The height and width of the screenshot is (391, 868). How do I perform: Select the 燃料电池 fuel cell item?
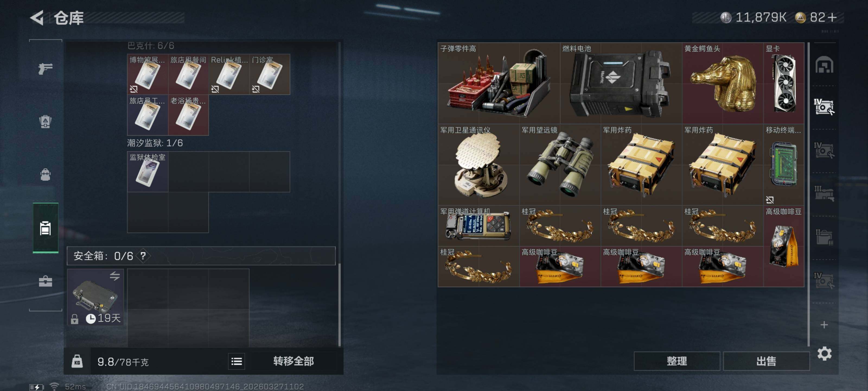click(x=621, y=83)
